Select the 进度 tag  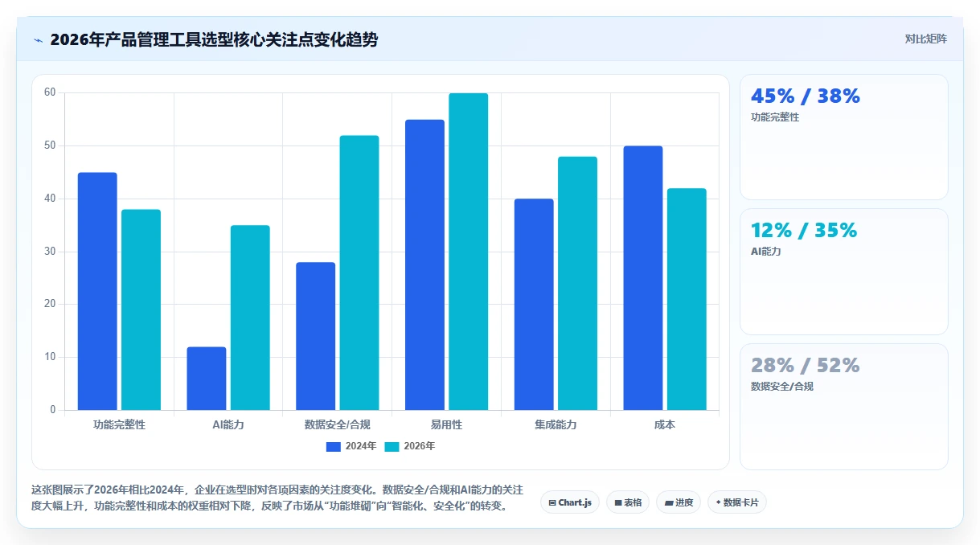click(x=679, y=502)
